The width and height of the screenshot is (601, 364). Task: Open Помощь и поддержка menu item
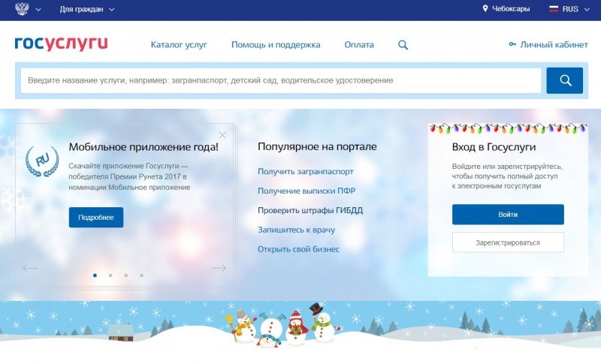pos(276,45)
